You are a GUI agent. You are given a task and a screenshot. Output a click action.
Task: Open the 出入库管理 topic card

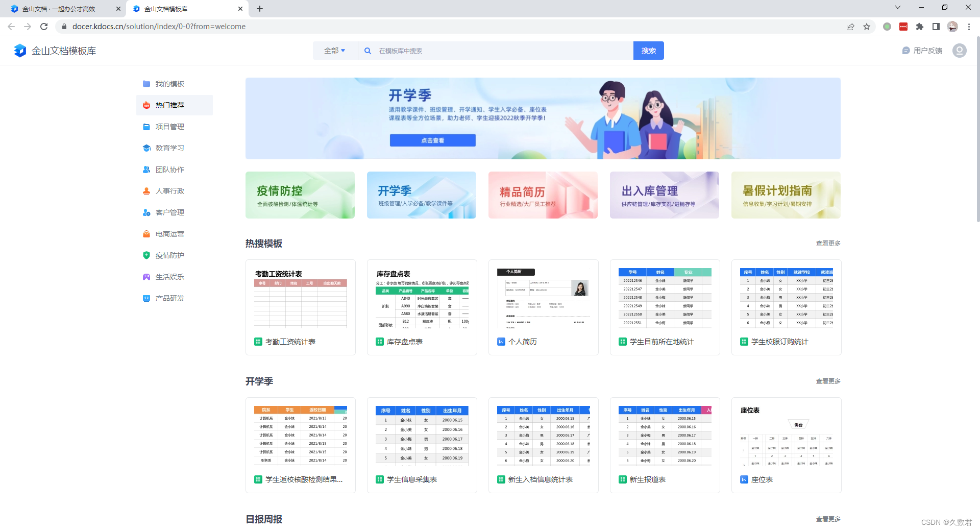(x=665, y=195)
